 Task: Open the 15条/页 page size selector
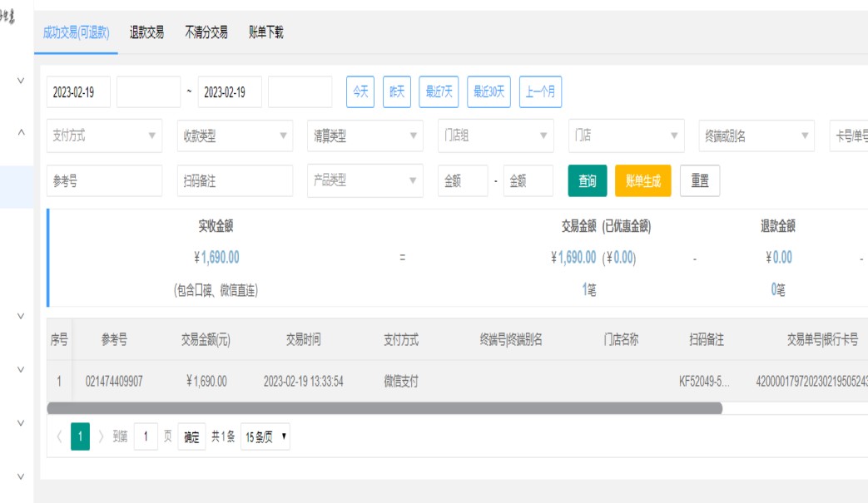point(265,436)
